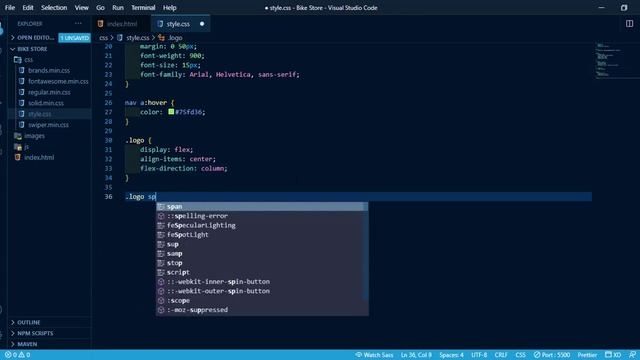
Task: Click the suggestion list scrollbar
Action: pos(367,252)
